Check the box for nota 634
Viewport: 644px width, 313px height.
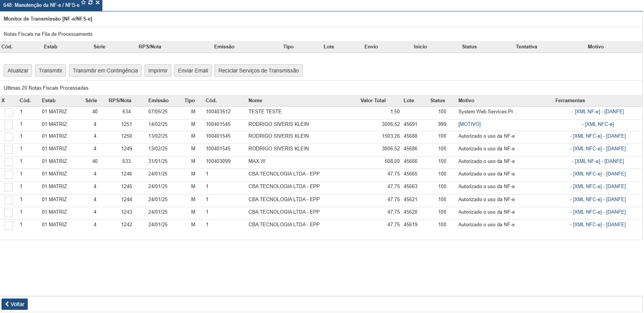pyautogui.click(x=8, y=112)
